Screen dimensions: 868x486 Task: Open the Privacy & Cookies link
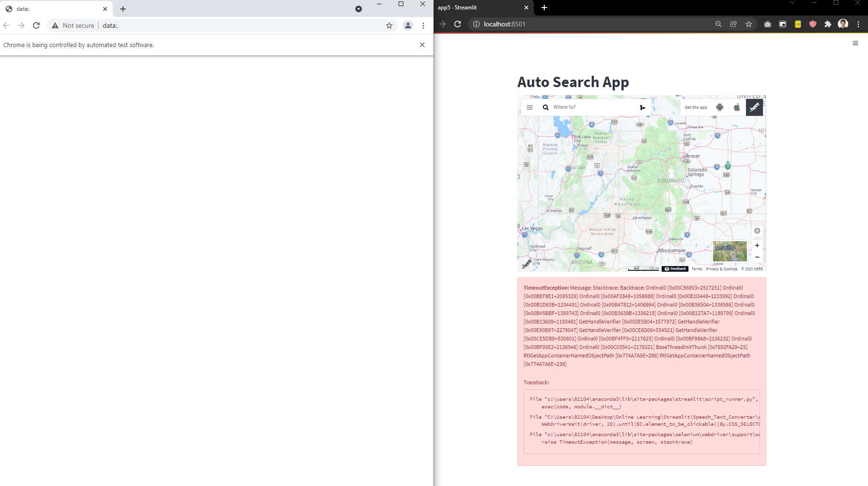[x=721, y=269]
